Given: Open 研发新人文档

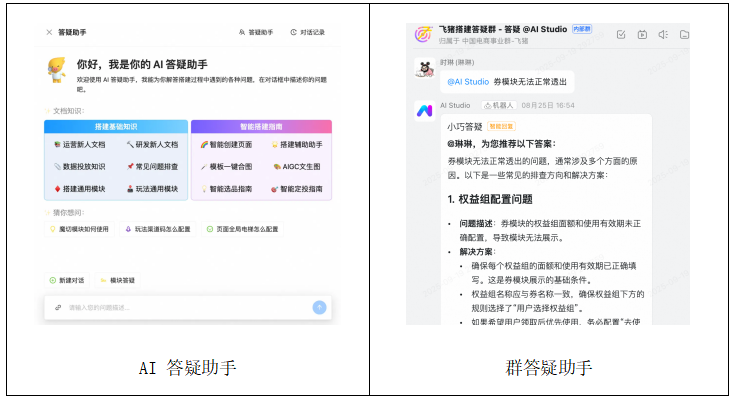Looking at the screenshot, I should tap(152, 145).
